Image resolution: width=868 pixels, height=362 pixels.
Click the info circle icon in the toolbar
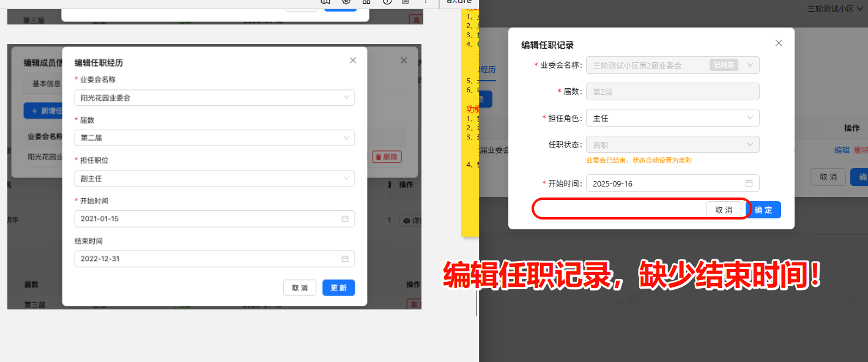click(387, 2)
